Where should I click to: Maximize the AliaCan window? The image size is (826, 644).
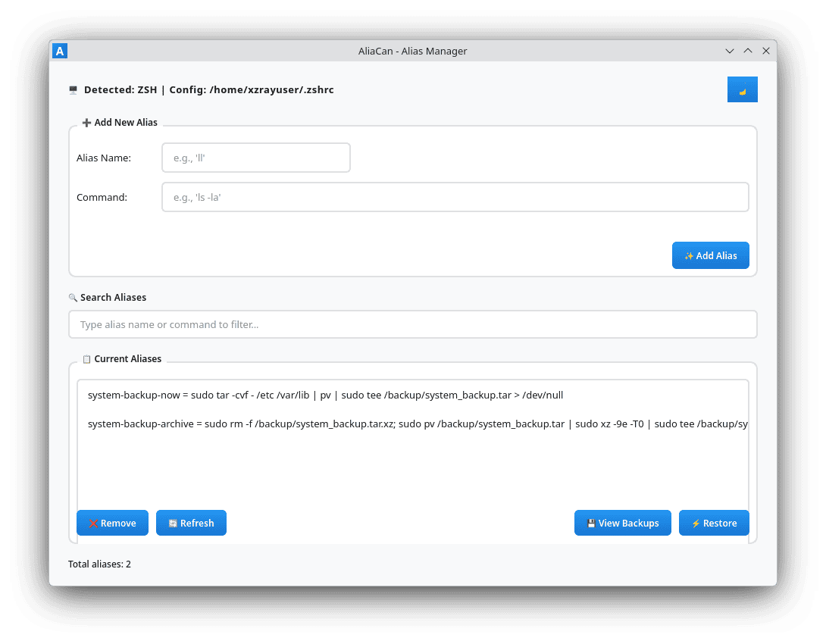pos(747,51)
